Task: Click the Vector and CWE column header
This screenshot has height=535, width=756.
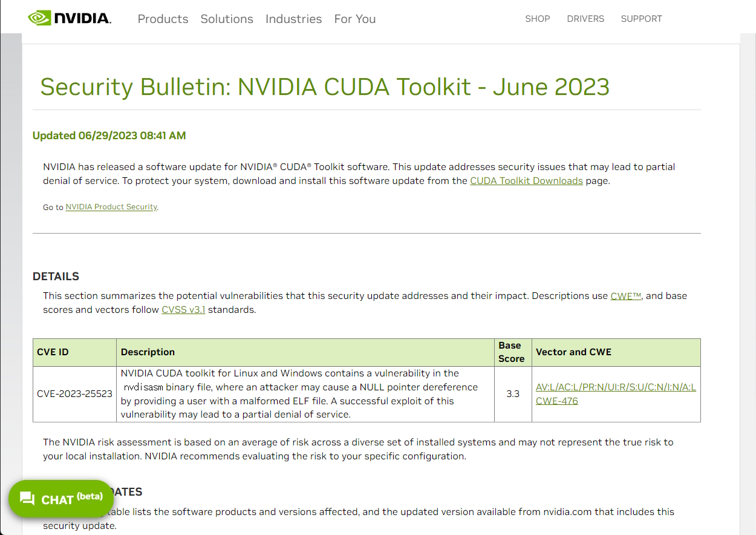Action: click(x=573, y=352)
